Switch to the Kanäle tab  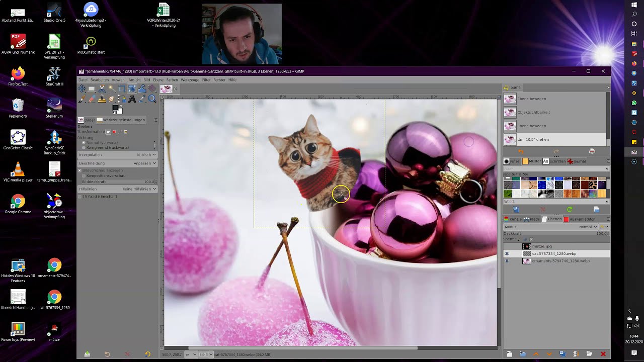point(513,219)
